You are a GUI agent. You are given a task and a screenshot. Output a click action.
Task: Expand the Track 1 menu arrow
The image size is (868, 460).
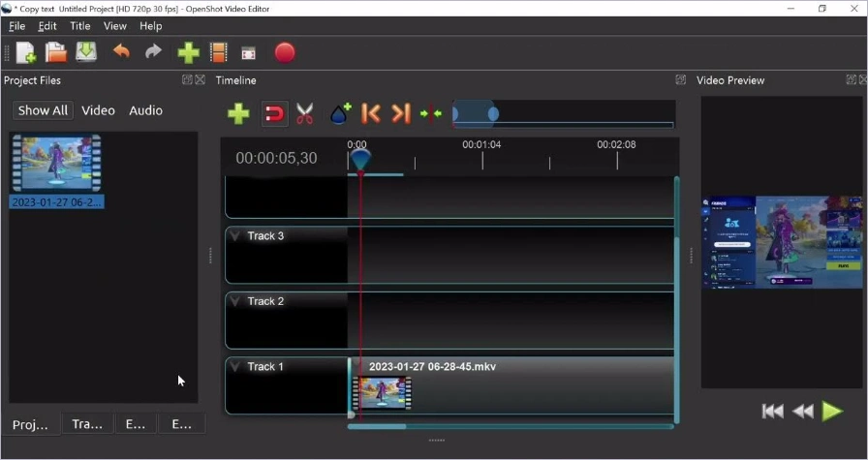click(234, 366)
